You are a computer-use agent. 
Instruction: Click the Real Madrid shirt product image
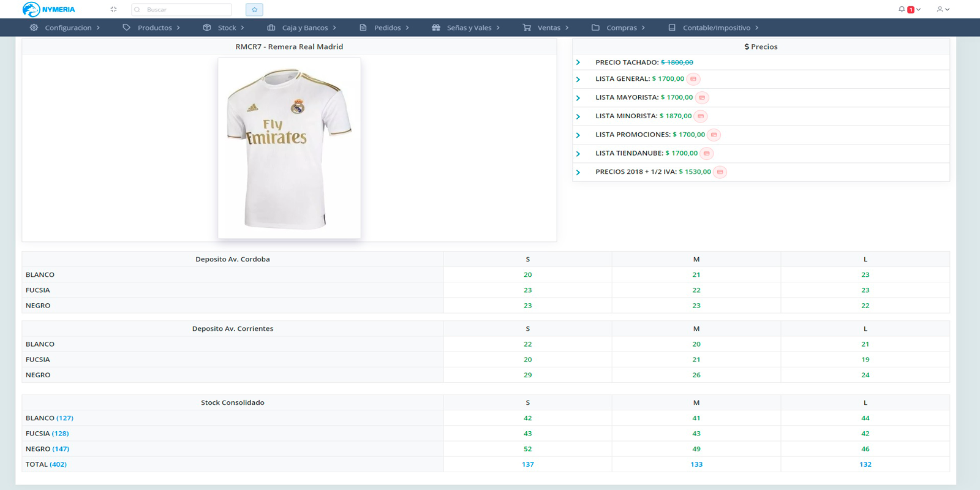point(289,148)
